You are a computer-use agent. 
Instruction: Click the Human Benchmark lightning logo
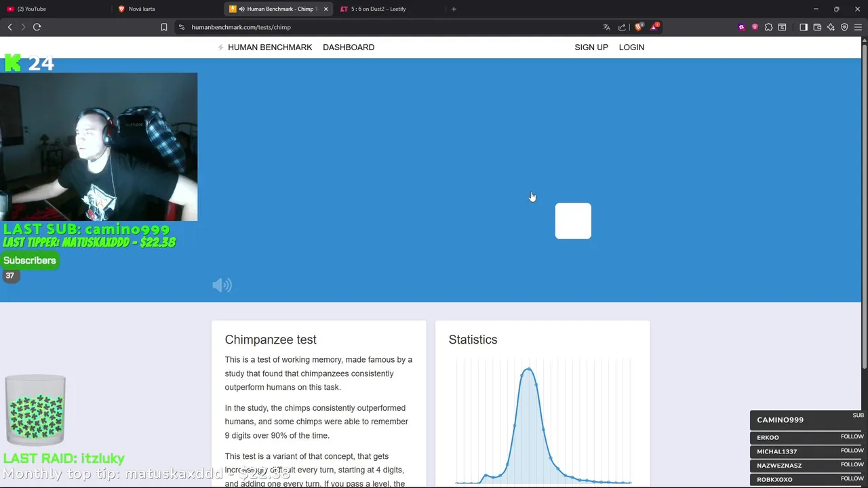coord(220,47)
